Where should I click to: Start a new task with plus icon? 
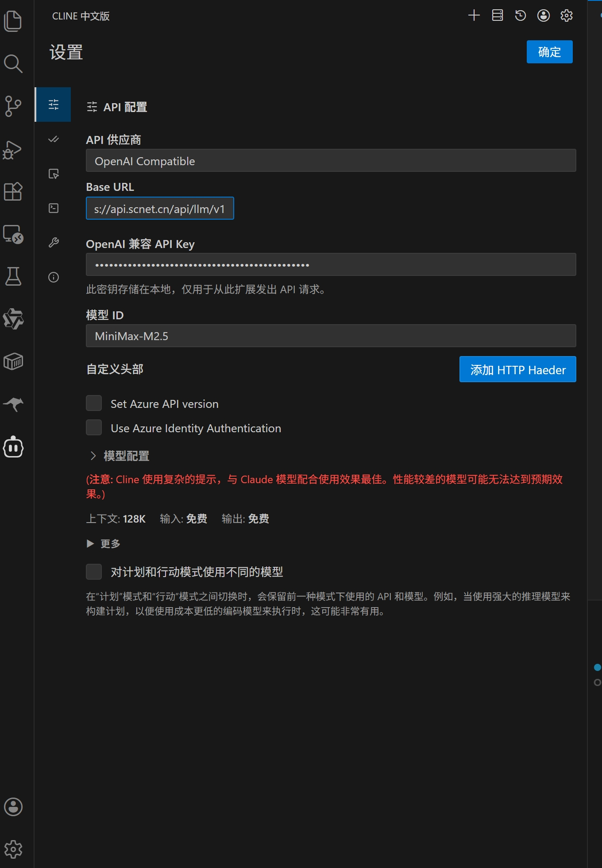pyautogui.click(x=474, y=15)
